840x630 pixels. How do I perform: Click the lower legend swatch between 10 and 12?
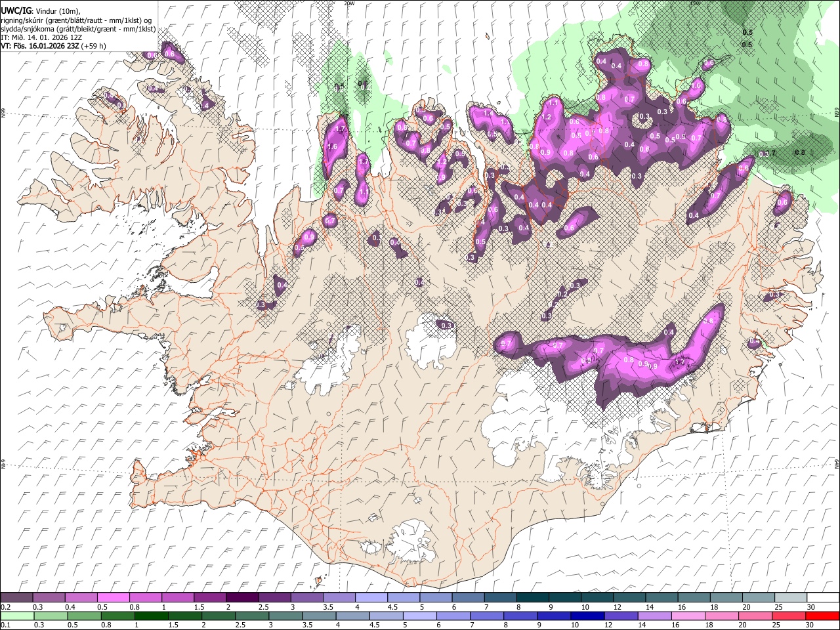pos(588,616)
